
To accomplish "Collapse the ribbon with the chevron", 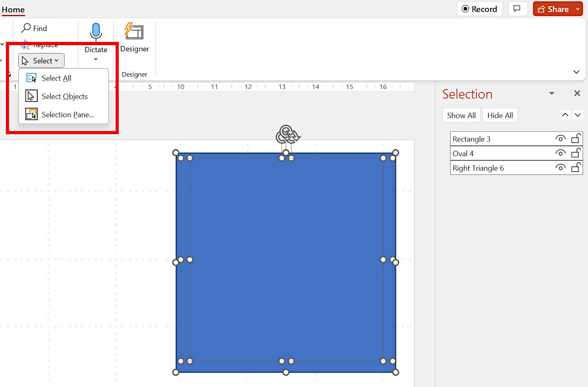I will [x=576, y=72].
